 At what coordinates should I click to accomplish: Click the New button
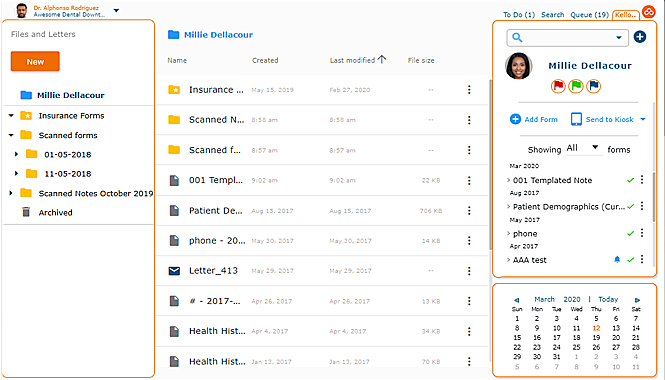tap(35, 61)
